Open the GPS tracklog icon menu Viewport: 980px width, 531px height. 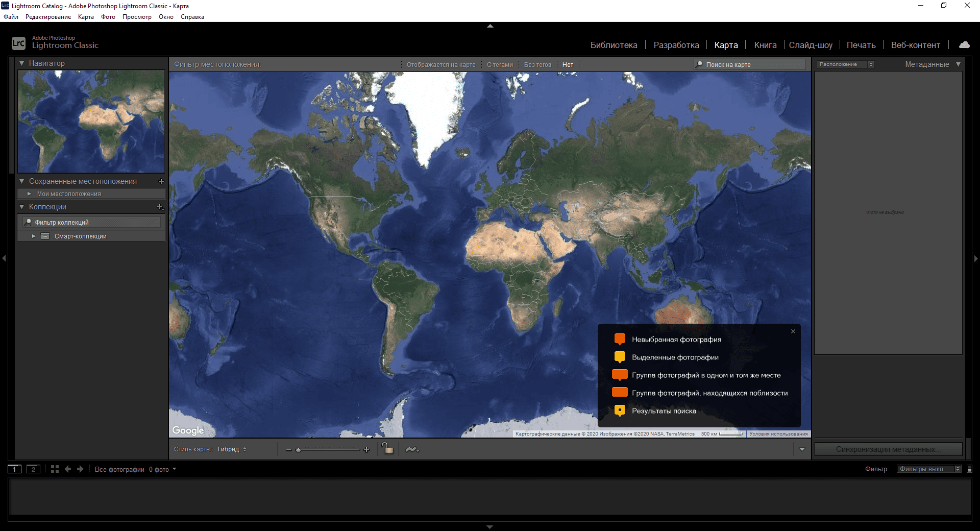coord(411,449)
